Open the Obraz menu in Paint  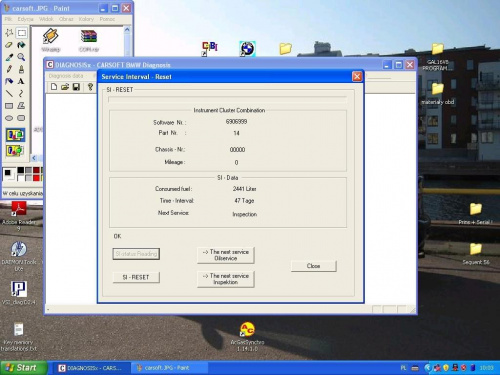point(66,19)
